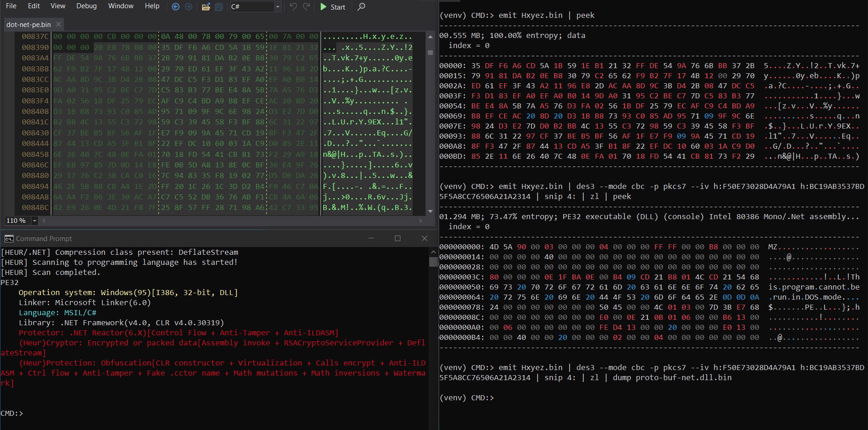The height and width of the screenshot is (430, 868).
Task: Click the save disk icon
Action: tap(219, 7)
